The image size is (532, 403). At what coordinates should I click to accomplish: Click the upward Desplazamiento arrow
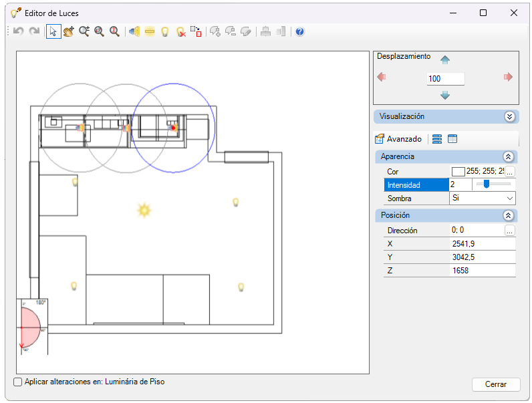pos(445,60)
